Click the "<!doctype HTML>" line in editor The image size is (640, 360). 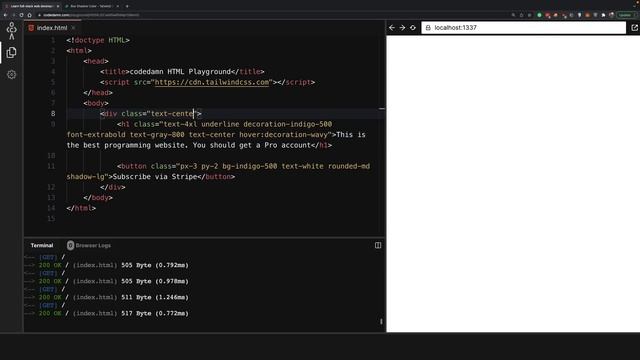coord(98,40)
